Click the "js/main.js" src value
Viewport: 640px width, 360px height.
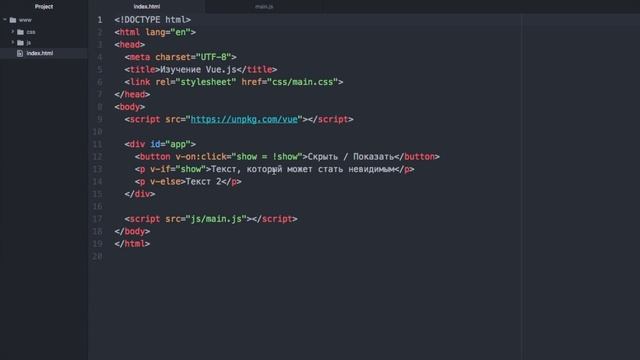(216, 219)
